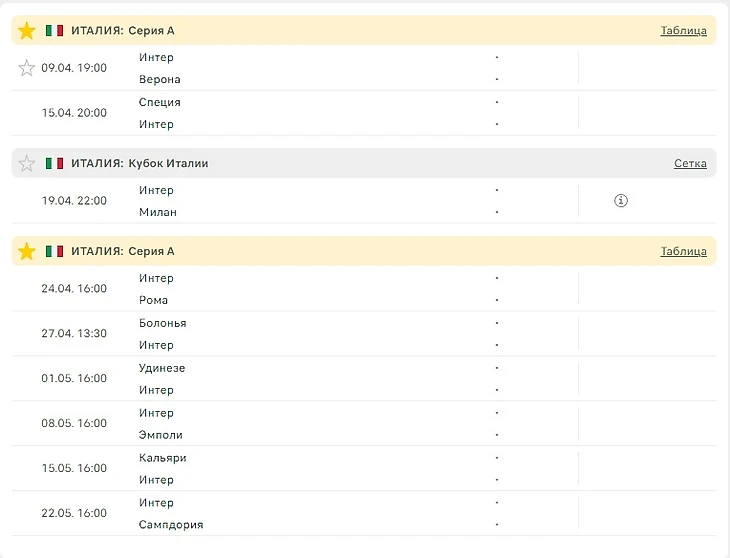Click the Сампдория team name
Viewport: 730px width, 558px height.
click(x=170, y=525)
